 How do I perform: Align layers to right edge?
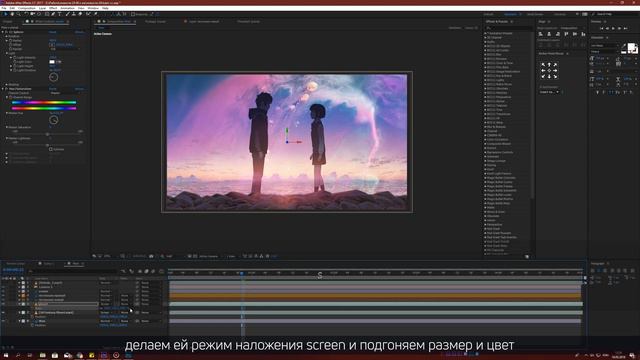[x=558, y=34]
